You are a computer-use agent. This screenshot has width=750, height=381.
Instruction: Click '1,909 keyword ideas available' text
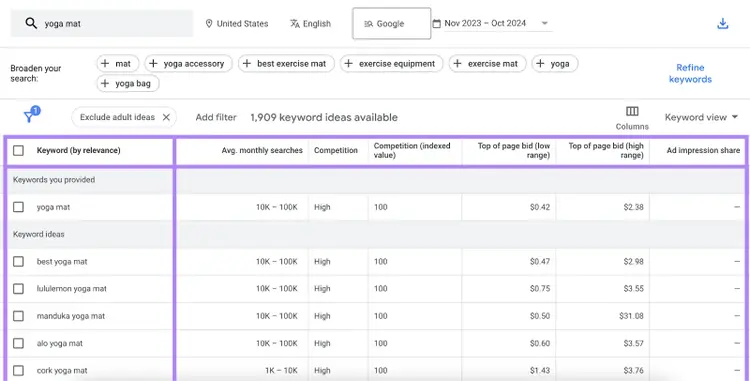[x=324, y=117]
